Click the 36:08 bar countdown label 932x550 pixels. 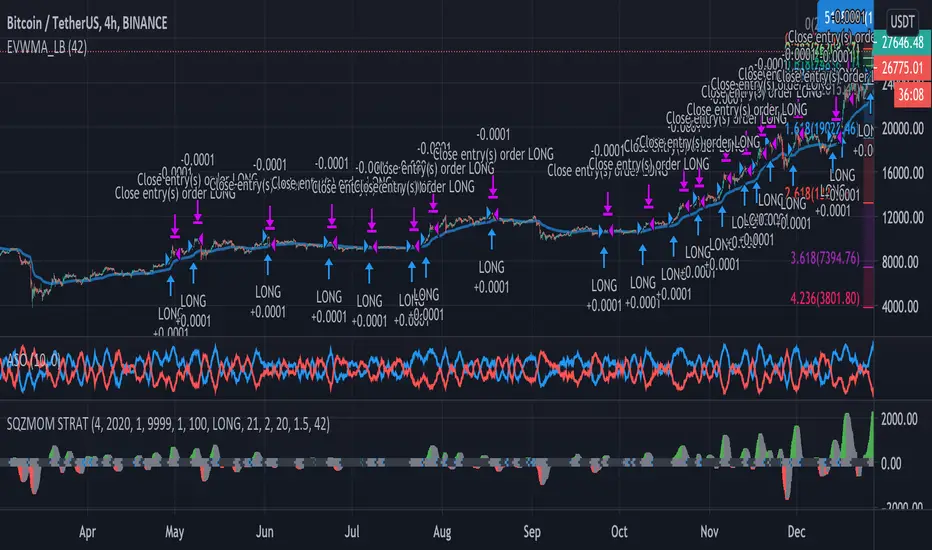point(911,95)
